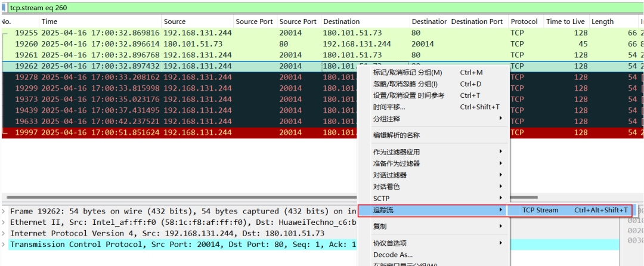Click the Protocol column header
644x266 pixels.
[x=525, y=21]
